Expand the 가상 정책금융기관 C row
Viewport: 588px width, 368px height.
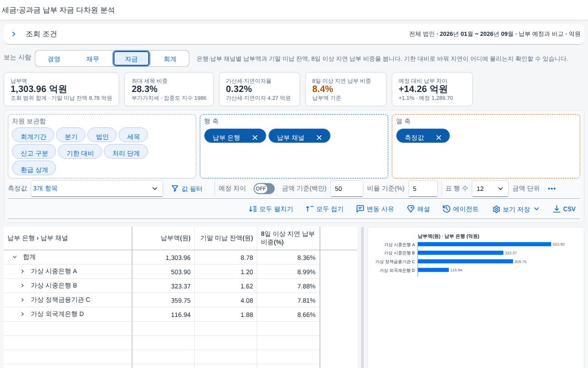[x=23, y=300]
